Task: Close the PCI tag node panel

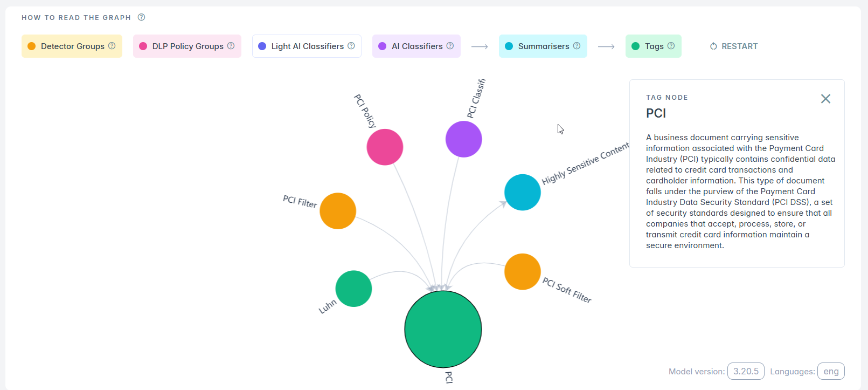Action: point(825,99)
